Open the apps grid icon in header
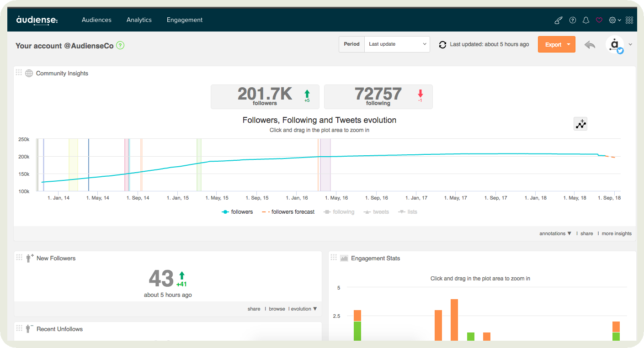 tap(629, 20)
